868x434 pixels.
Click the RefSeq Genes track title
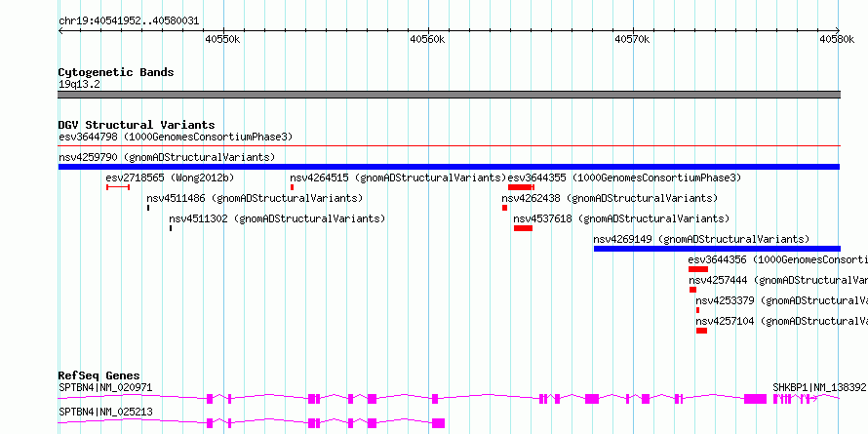(99, 375)
